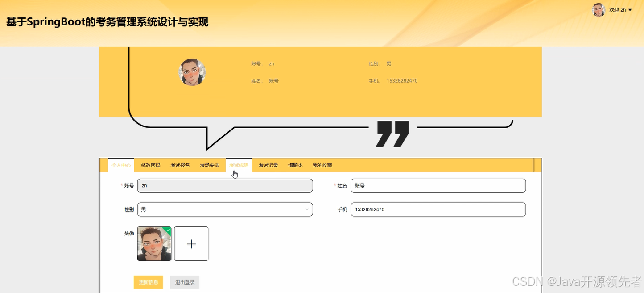Screen dimensions: 644x293
Task: Switch to the 修改密码 tab
Action: (150, 165)
